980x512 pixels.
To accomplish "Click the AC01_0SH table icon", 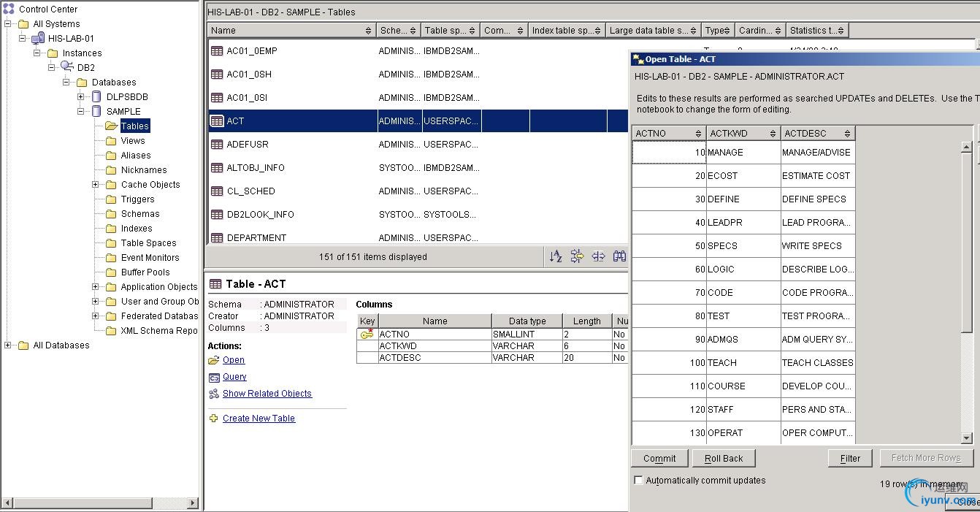I will click(217, 74).
